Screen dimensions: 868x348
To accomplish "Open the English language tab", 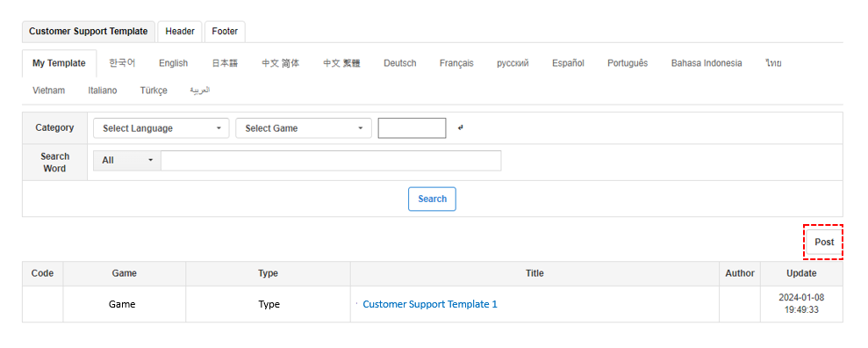I will click(x=173, y=63).
